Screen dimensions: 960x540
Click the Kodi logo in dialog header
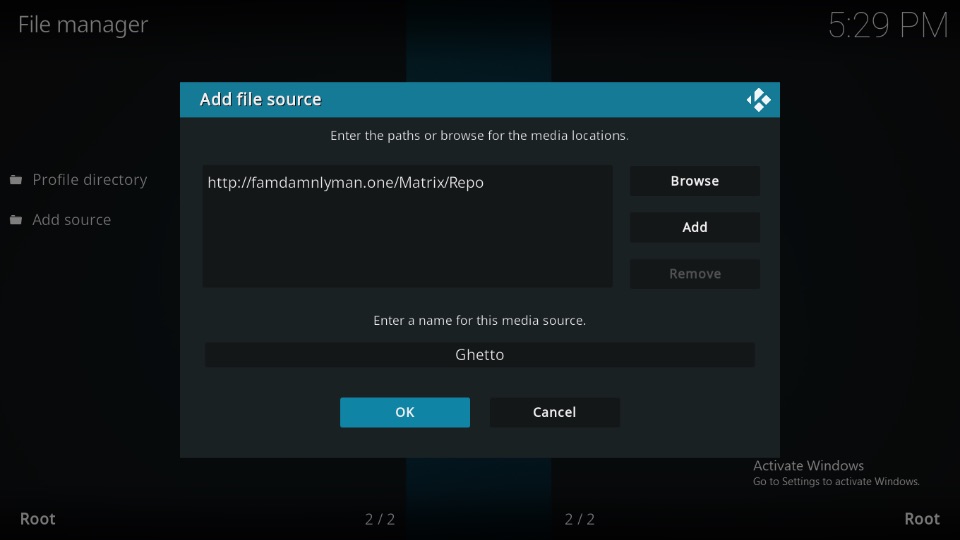(759, 100)
